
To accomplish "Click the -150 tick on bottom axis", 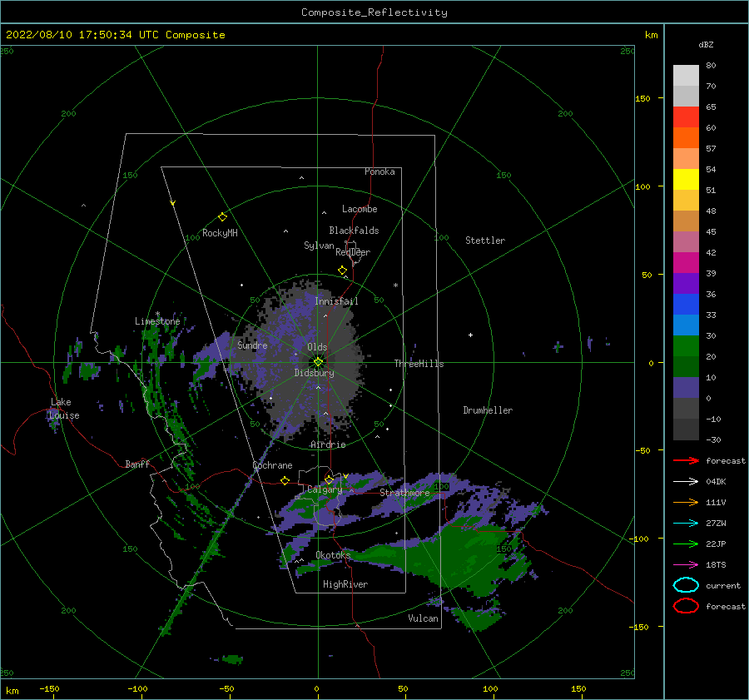I will (x=49, y=688).
